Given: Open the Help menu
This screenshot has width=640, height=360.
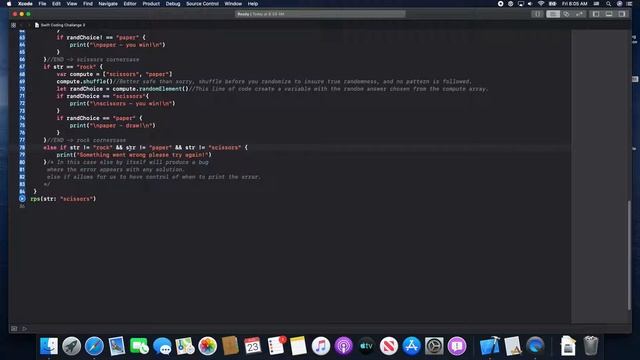Looking at the screenshot, I should 253,4.
